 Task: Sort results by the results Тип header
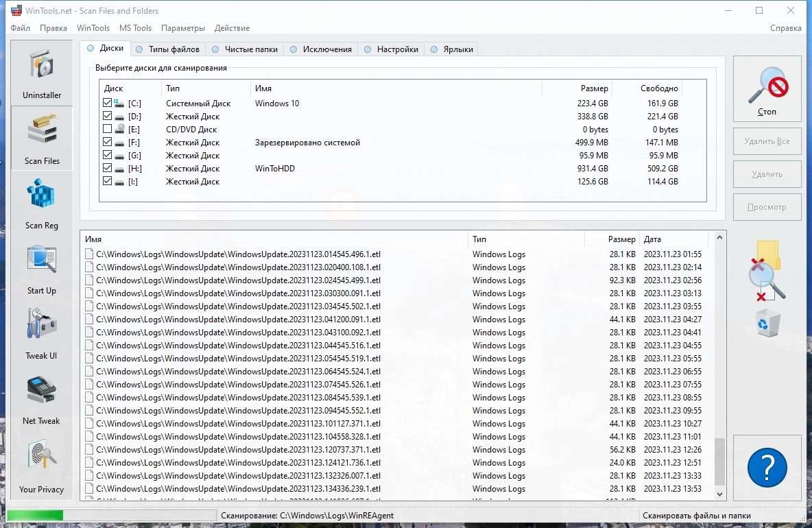pos(526,239)
